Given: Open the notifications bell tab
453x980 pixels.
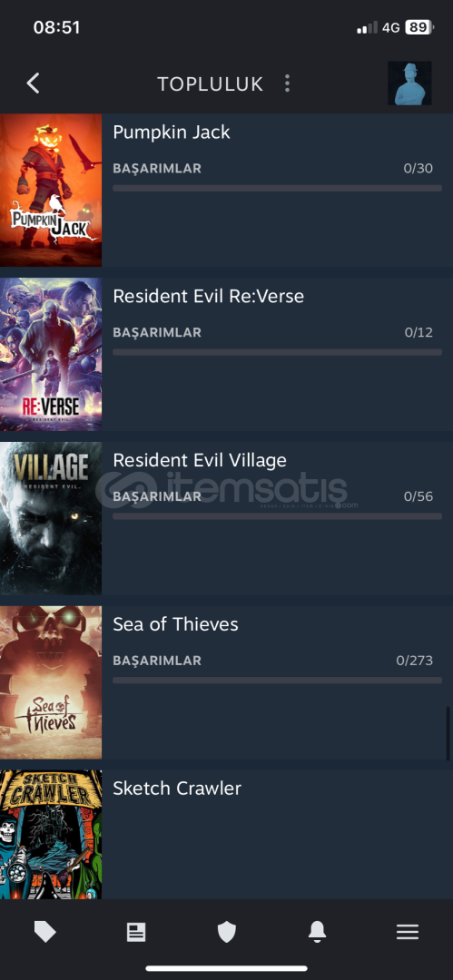Looking at the screenshot, I should click(x=317, y=933).
